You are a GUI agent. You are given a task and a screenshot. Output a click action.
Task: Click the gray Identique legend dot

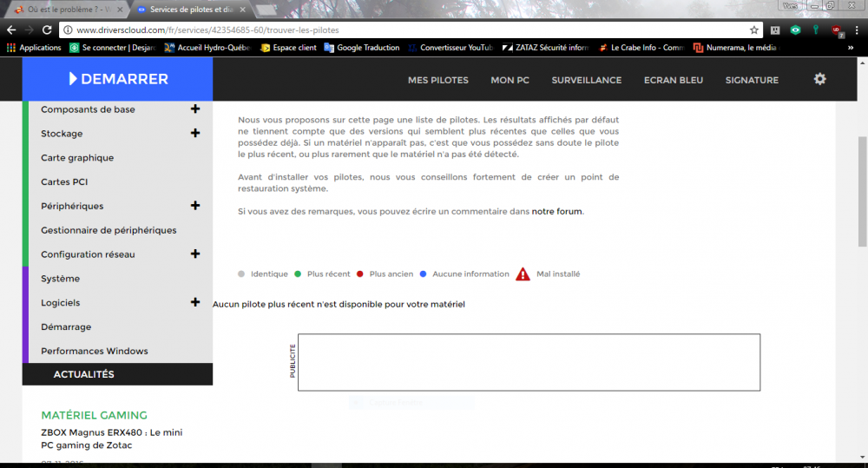(240, 274)
